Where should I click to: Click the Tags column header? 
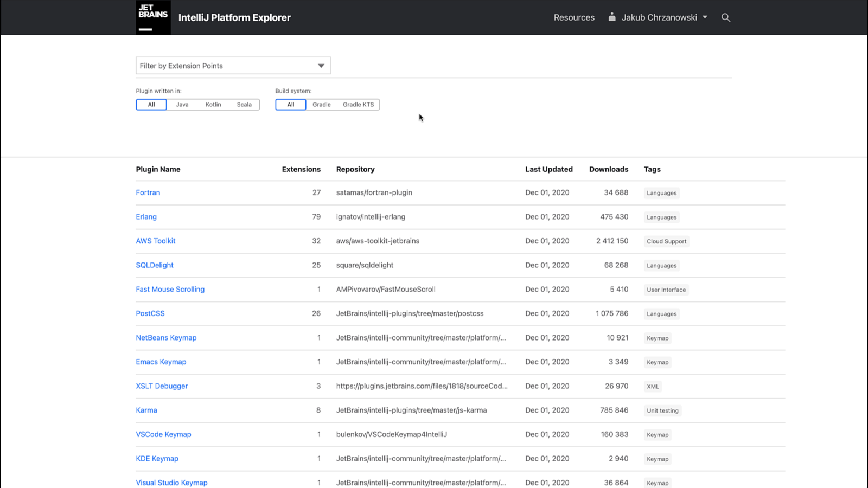(652, 169)
